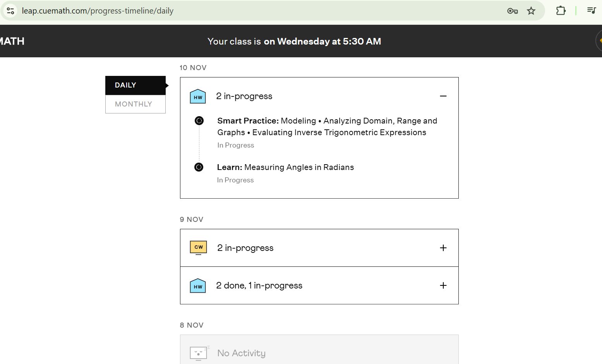This screenshot has height=364, width=602.
Task: Click the HW icon in 9 Nov section
Action: click(x=198, y=286)
